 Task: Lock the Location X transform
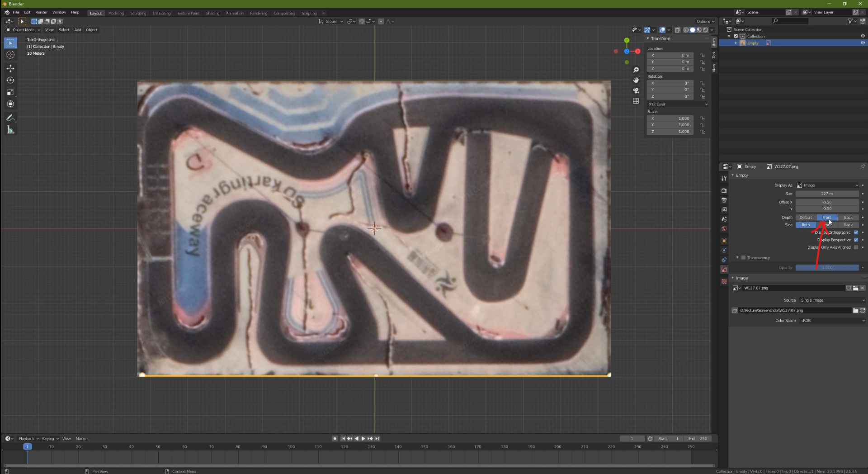point(703,56)
